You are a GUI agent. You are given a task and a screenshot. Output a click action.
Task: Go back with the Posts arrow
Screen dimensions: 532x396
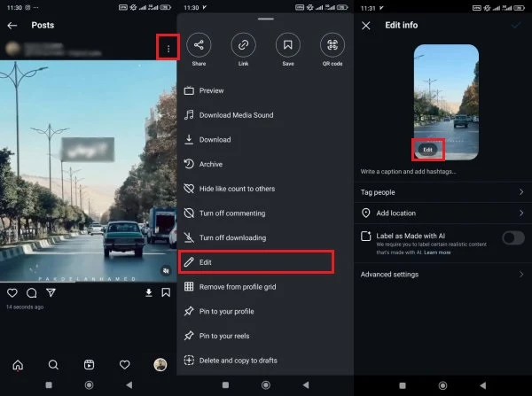[x=12, y=26]
